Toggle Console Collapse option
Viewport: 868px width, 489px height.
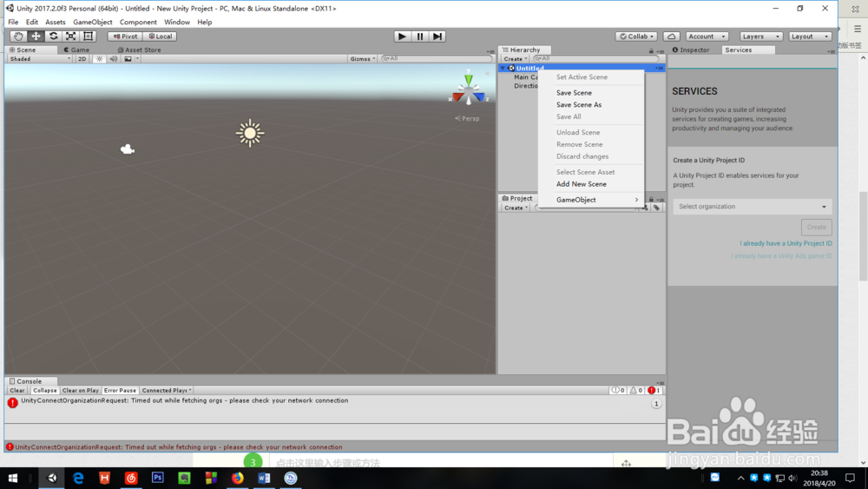[45, 391]
